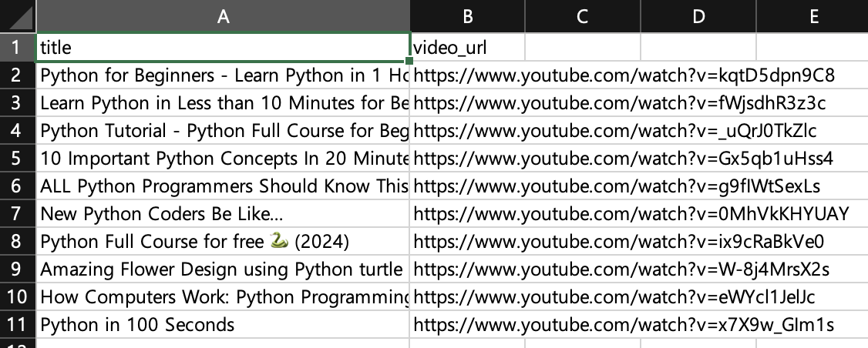Click URL ending in Gx5qb1uHss4

(623, 159)
